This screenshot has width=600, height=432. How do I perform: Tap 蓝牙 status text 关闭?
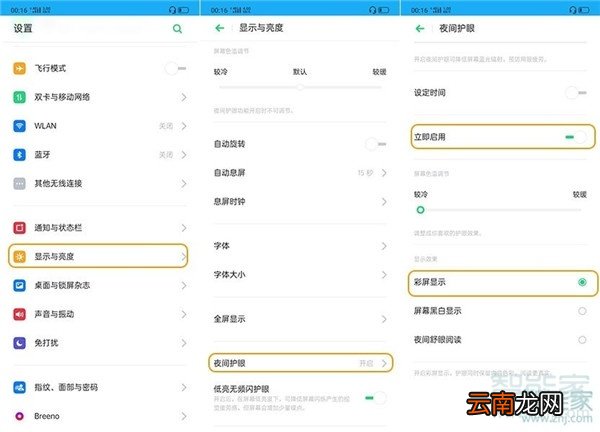[x=166, y=155]
